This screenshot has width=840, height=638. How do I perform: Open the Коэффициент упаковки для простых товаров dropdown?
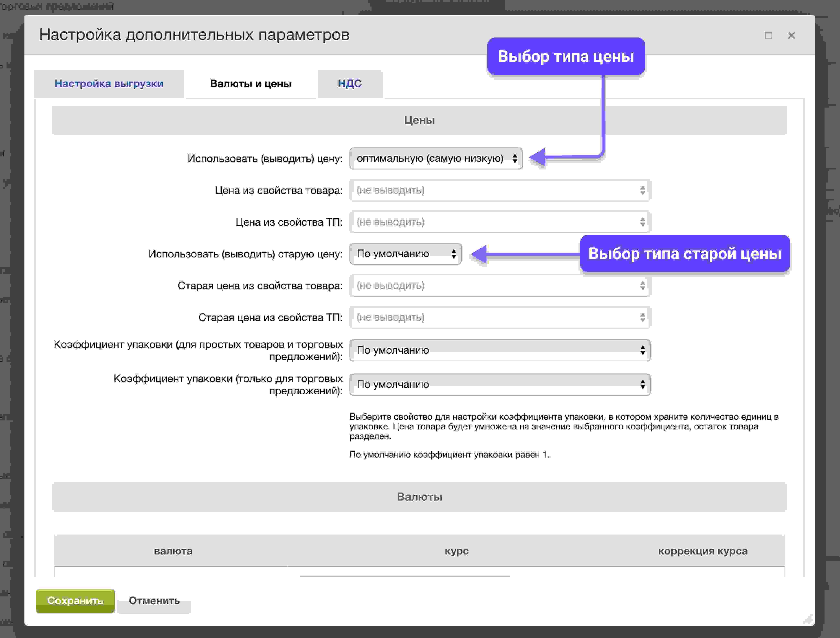500,350
